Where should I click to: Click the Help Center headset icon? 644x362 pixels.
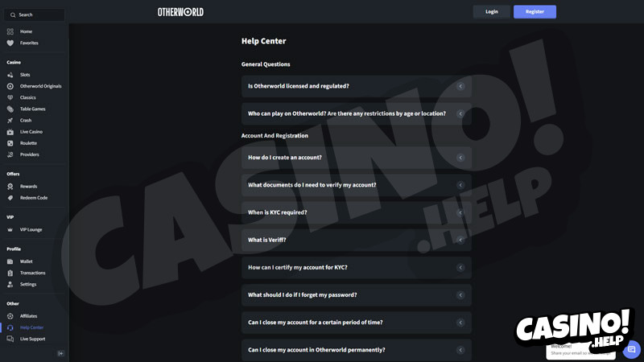coord(10,327)
